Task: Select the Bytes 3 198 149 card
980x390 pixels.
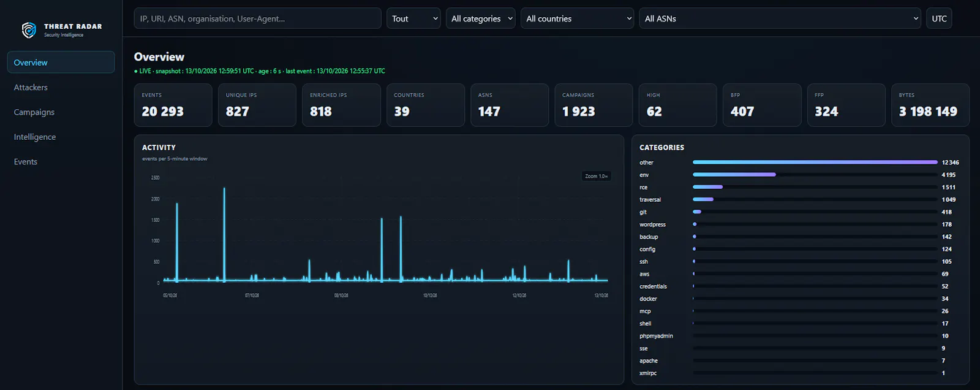Action: click(x=930, y=105)
